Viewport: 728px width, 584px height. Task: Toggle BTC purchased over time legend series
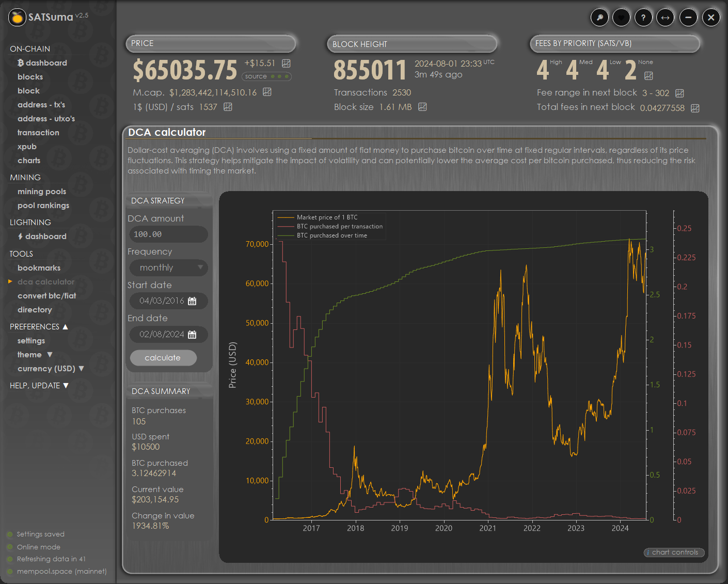(331, 235)
